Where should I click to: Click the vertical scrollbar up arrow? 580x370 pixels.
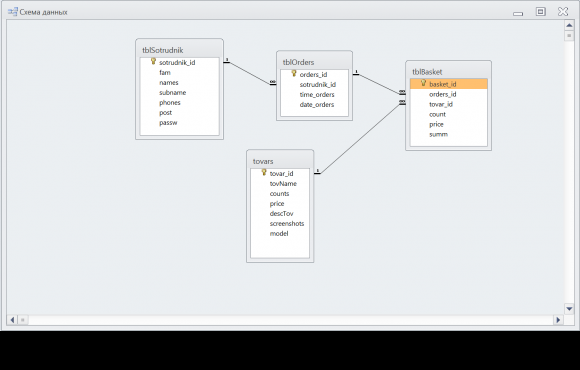(569, 26)
